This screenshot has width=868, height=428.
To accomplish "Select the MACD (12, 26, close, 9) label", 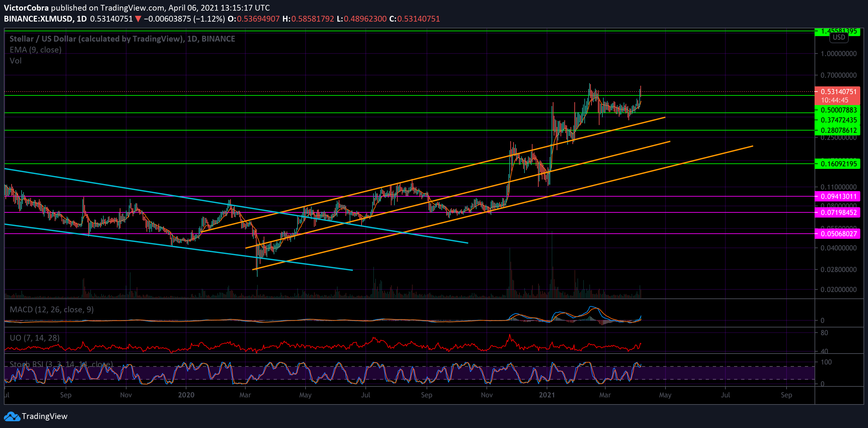I will pos(52,309).
